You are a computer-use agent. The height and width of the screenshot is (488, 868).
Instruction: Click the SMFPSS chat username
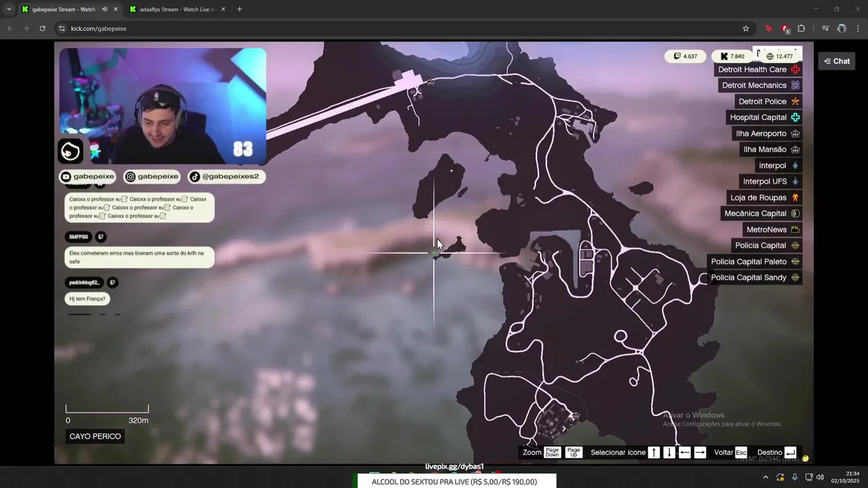click(x=78, y=237)
